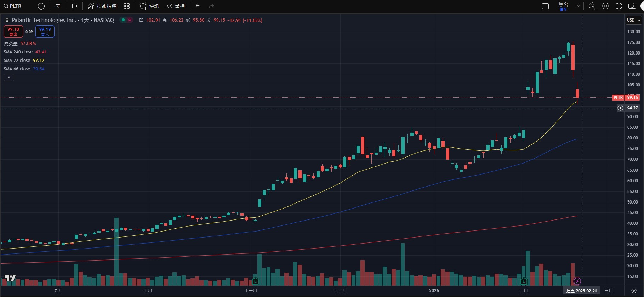This screenshot has width=644, height=297.
Task: Click the blue 99.19 買入 buy button
Action: pos(45,32)
